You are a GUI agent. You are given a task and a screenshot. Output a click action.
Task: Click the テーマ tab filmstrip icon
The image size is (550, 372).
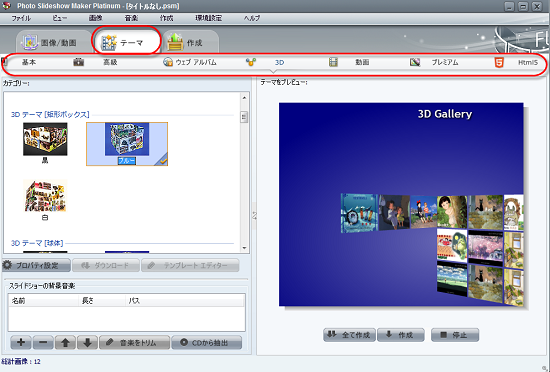coord(109,42)
